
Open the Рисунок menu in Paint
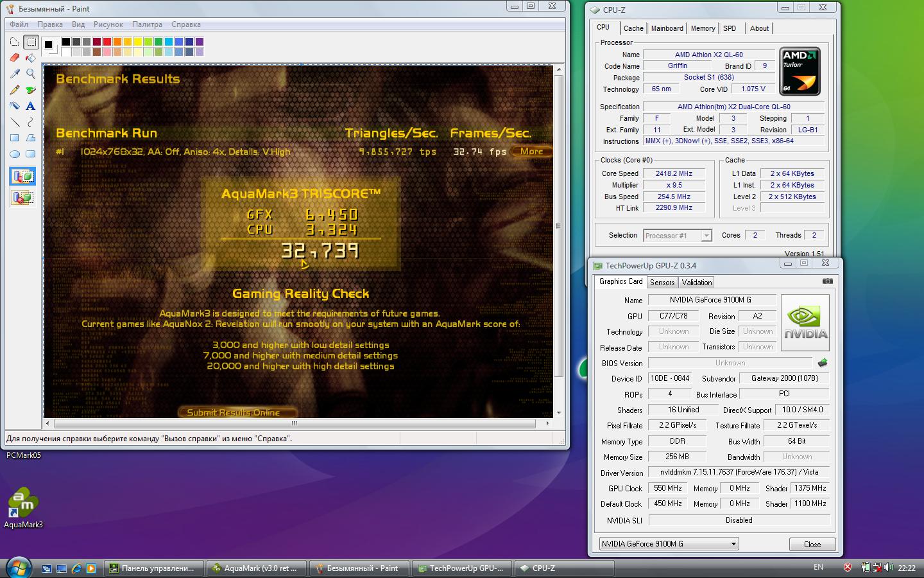tap(108, 24)
